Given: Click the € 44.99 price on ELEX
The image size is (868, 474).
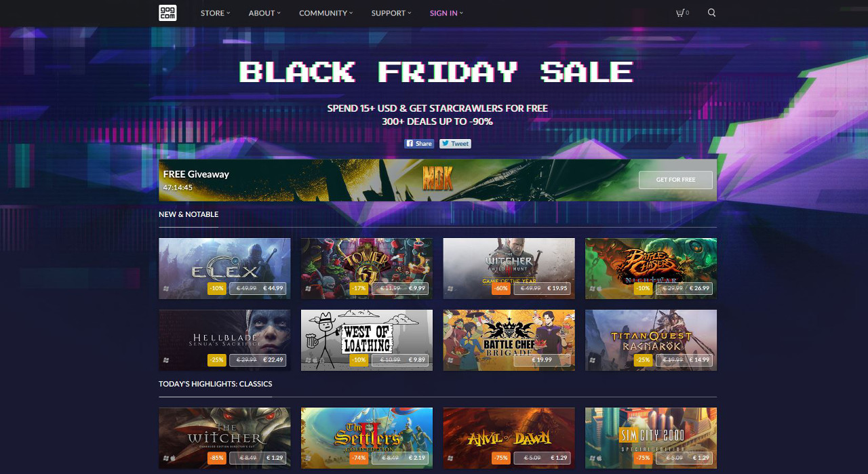Looking at the screenshot, I should point(274,288).
